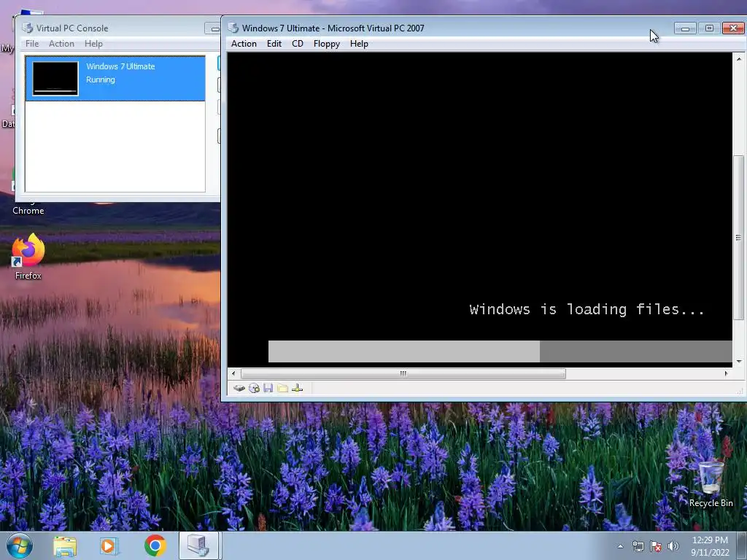Open the Floppy menu
The image size is (747, 560).
327,44
